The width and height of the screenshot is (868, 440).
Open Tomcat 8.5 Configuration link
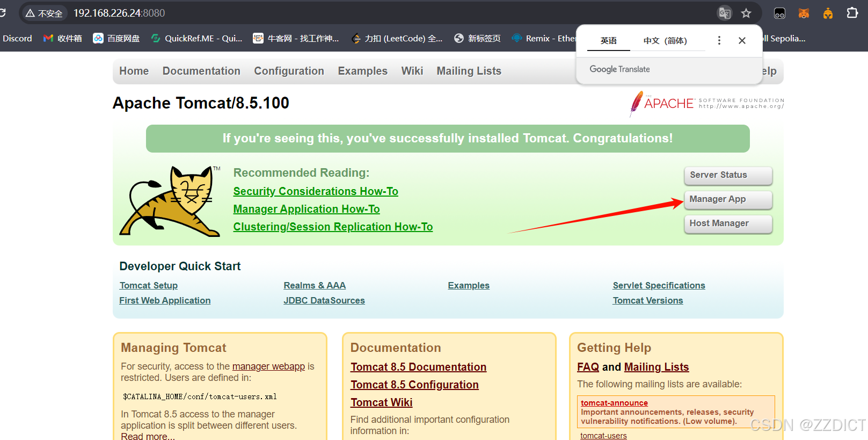click(x=414, y=385)
